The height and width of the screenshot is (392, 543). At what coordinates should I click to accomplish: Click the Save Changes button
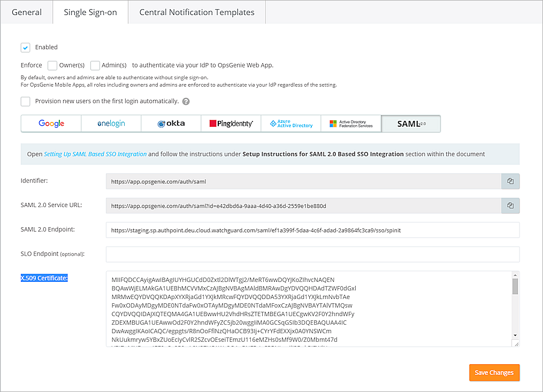[x=494, y=373]
